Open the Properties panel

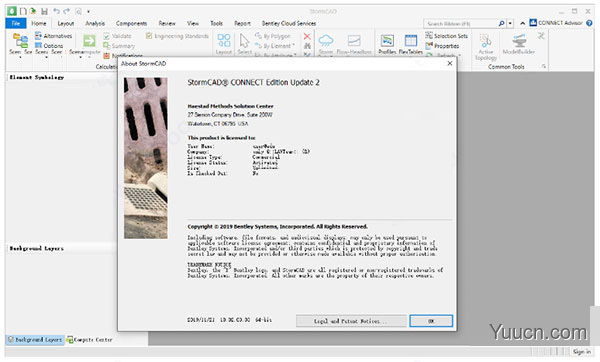pos(442,46)
